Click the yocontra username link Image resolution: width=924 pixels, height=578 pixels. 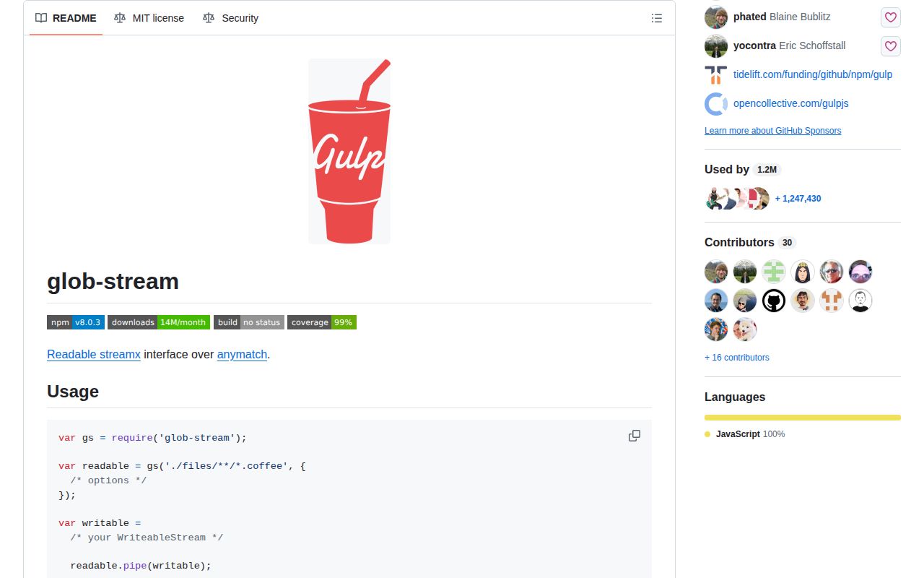point(754,46)
